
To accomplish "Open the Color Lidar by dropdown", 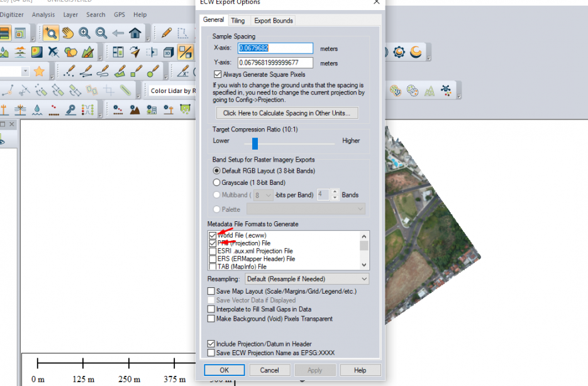I will point(172,91).
